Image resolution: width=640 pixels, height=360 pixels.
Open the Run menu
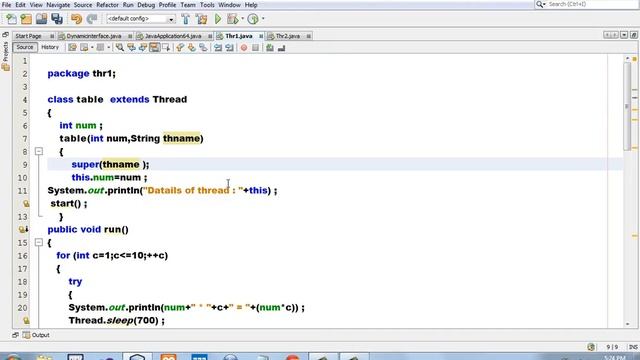128,5
